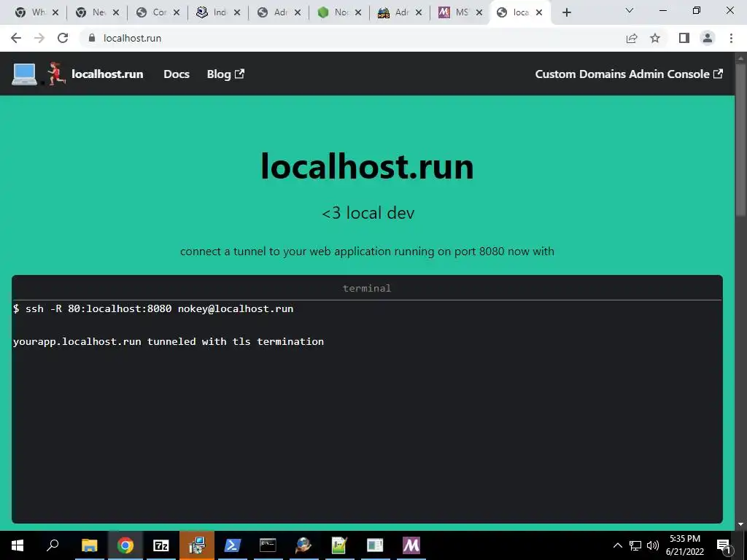Click the scrollbar up arrow

(x=741, y=58)
